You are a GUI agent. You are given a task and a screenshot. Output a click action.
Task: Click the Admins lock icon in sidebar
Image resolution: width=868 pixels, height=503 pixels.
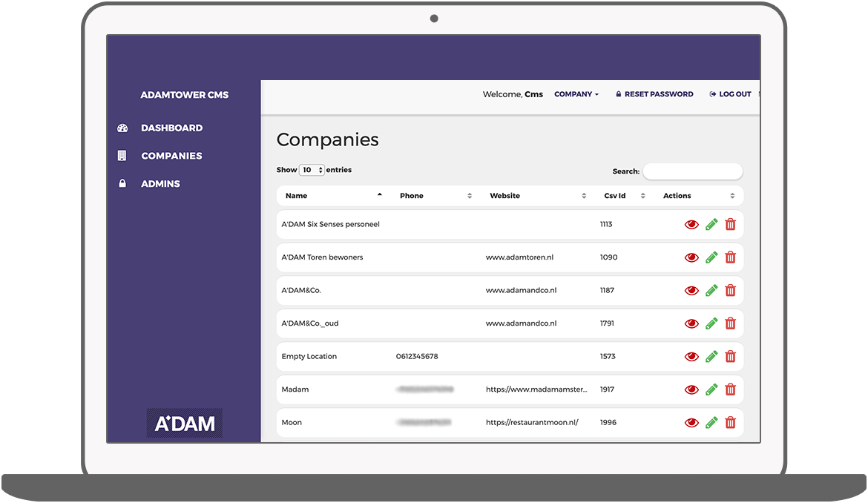pos(122,183)
